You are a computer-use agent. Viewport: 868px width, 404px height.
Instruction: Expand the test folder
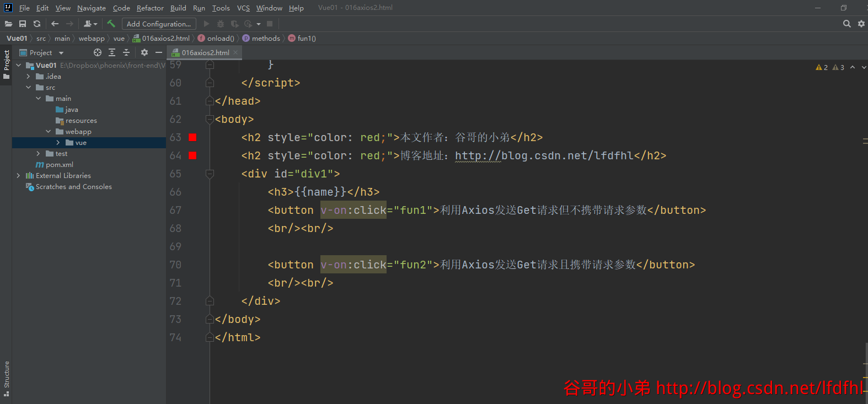tap(38, 153)
